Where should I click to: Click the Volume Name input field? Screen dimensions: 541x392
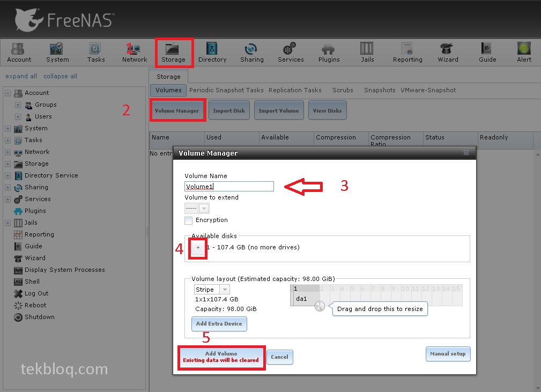(x=229, y=186)
